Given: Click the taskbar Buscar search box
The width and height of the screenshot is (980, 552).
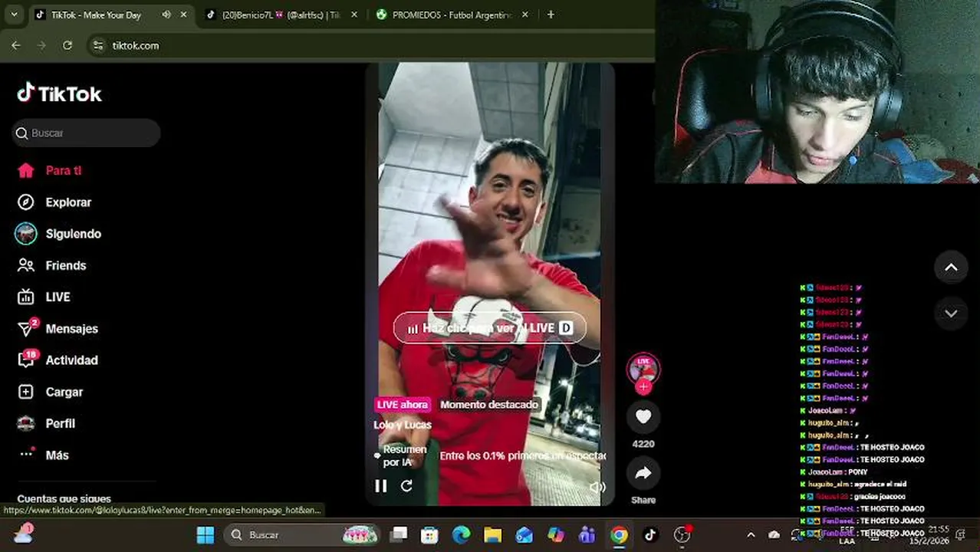Looking at the screenshot, I should (x=302, y=534).
